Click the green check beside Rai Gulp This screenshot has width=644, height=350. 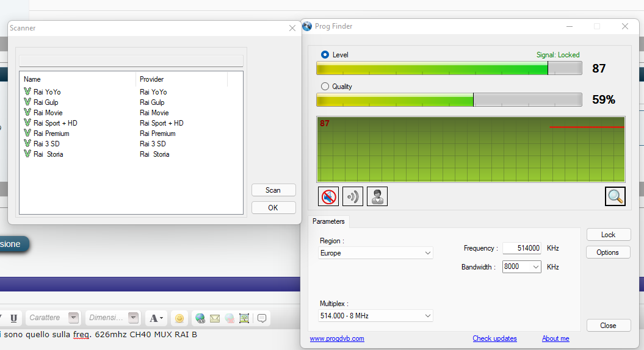click(27, 102)
